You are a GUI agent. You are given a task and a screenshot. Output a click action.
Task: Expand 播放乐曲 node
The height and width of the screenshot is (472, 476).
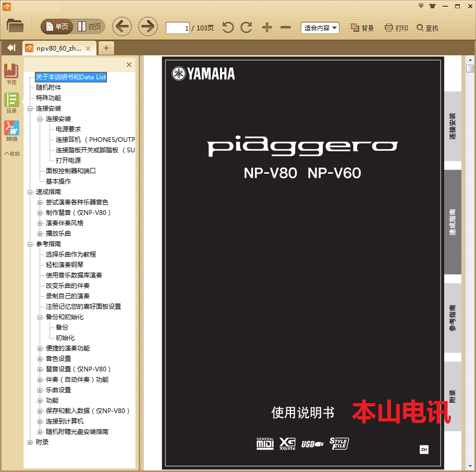[40, 234]
